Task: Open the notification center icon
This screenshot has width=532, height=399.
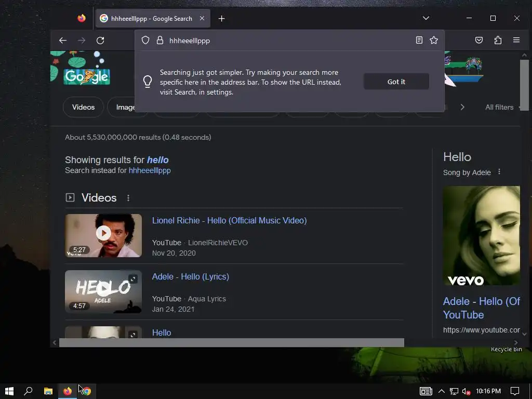Action: tap(515, 391)
